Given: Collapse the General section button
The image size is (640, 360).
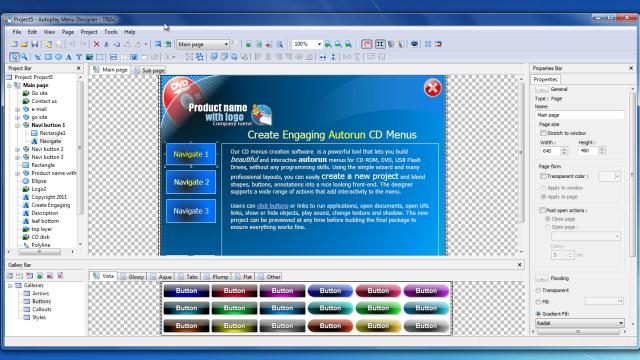Looking at the screenshot, I should [x=542, y=89].
